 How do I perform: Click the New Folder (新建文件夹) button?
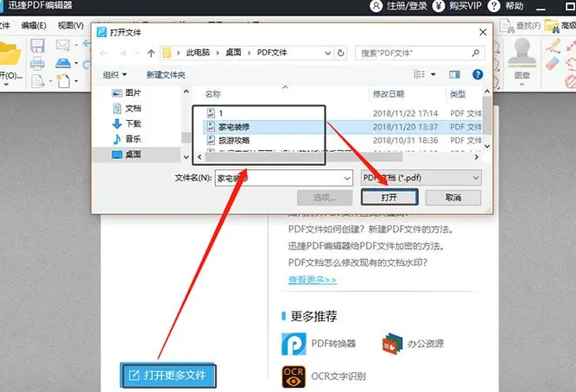tap(166, 74)
